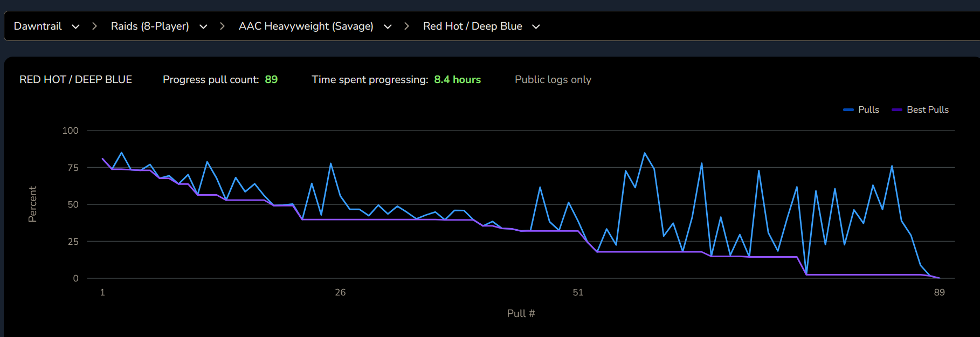Click breadcrumb arrow after Raids (8-Player)

coord(222,26)
